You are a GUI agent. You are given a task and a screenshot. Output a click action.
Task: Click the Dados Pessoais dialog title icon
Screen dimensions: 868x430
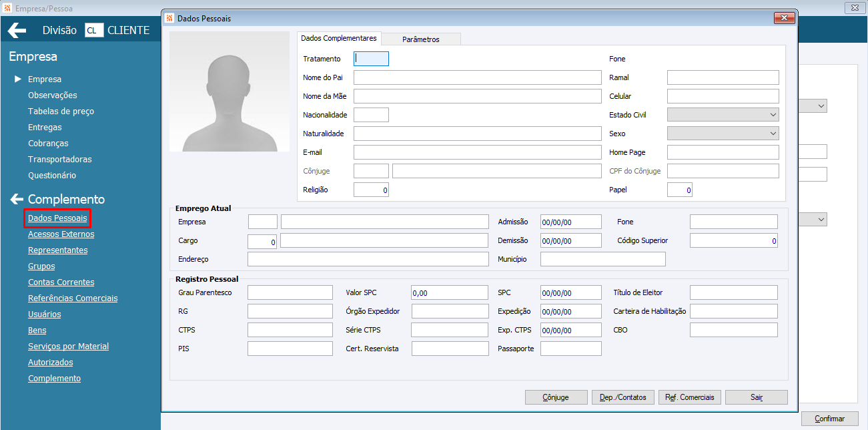(169, 18)
